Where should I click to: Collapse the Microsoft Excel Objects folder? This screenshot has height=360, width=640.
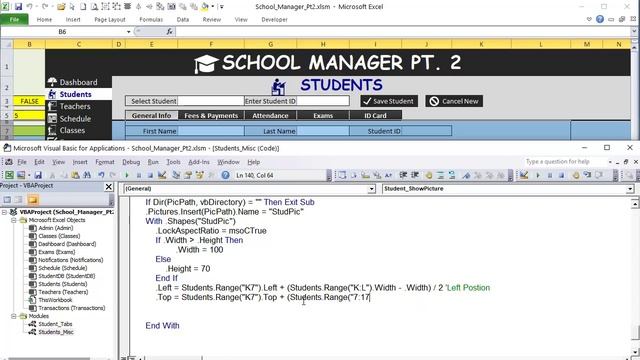click(13, 220)
